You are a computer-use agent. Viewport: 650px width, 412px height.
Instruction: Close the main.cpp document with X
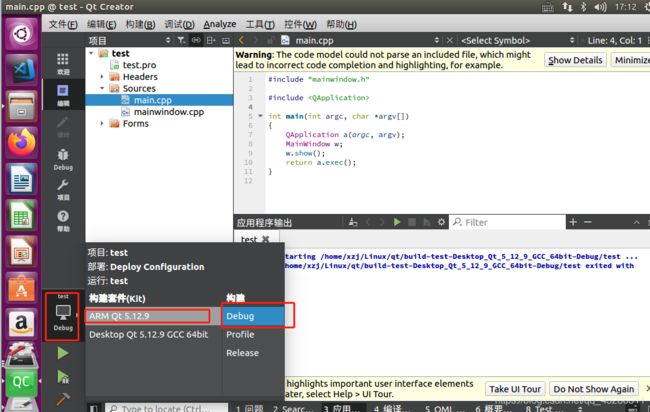point(450,40)
